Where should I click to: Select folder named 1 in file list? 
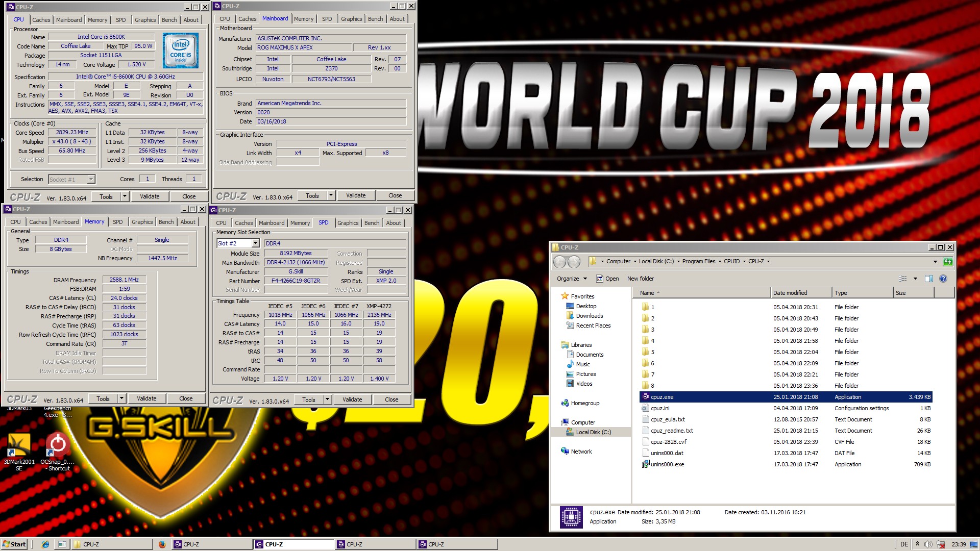click(x=786, y=307)
